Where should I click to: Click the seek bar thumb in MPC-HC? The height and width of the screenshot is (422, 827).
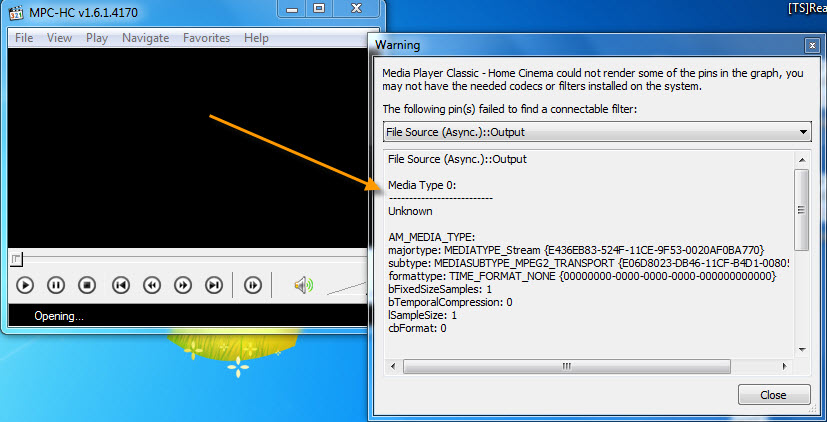click(16, 259)
